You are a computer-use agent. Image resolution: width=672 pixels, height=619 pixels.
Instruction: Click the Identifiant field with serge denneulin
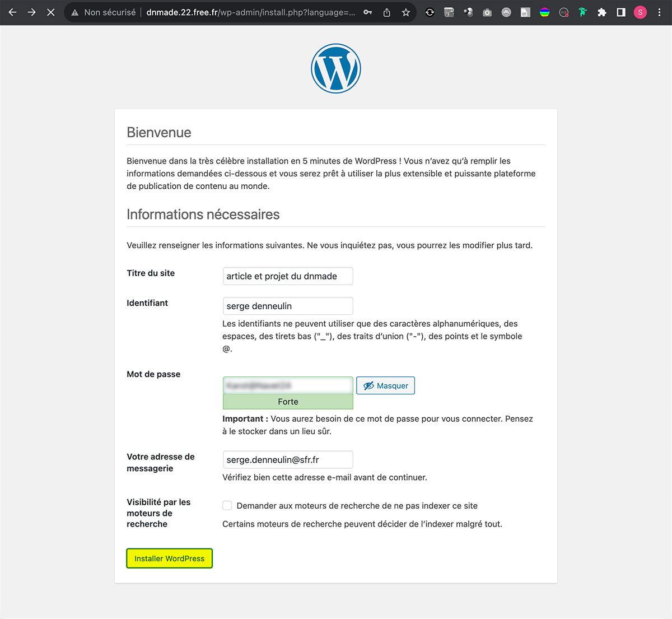point(288,306)
